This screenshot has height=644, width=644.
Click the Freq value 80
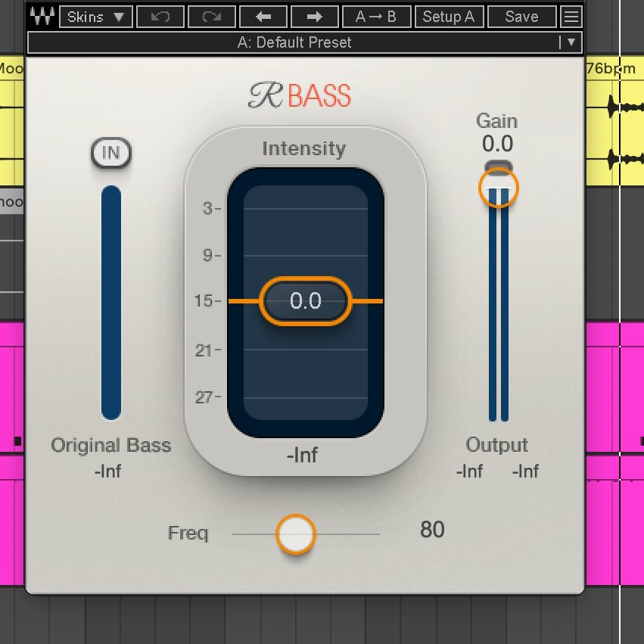pos(432,530)
